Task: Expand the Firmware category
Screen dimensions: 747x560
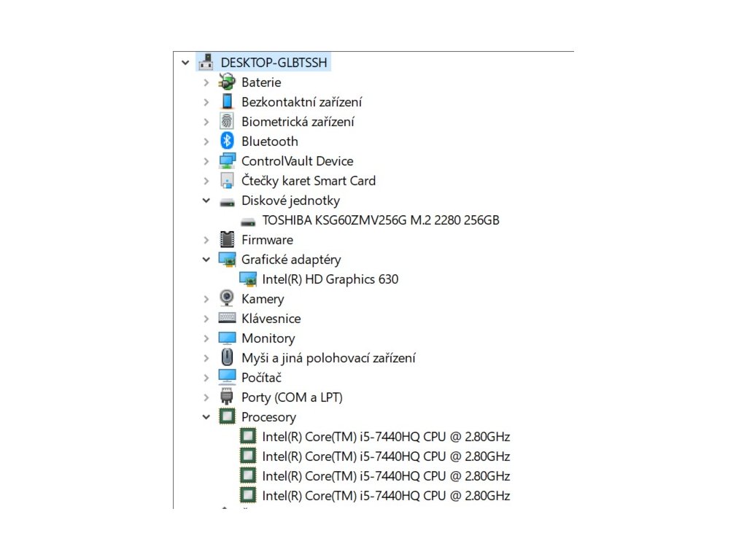Action: pyautogui.click(x=206, y=240)
